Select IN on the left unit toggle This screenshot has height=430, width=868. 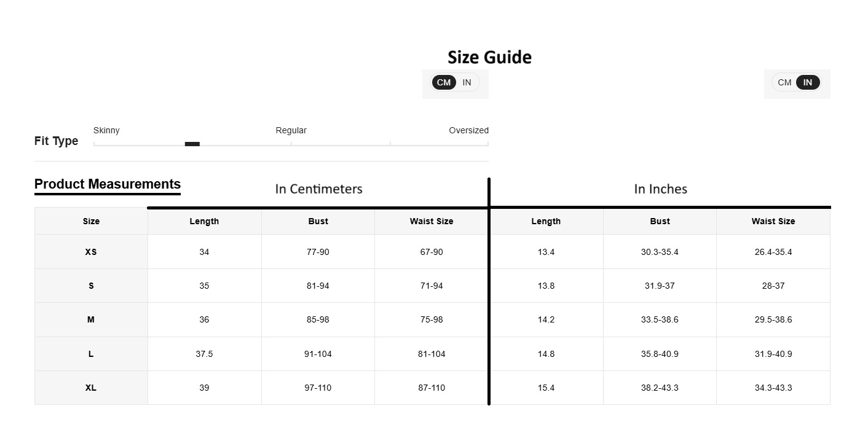pyautogui.click(x=467, y=82)
